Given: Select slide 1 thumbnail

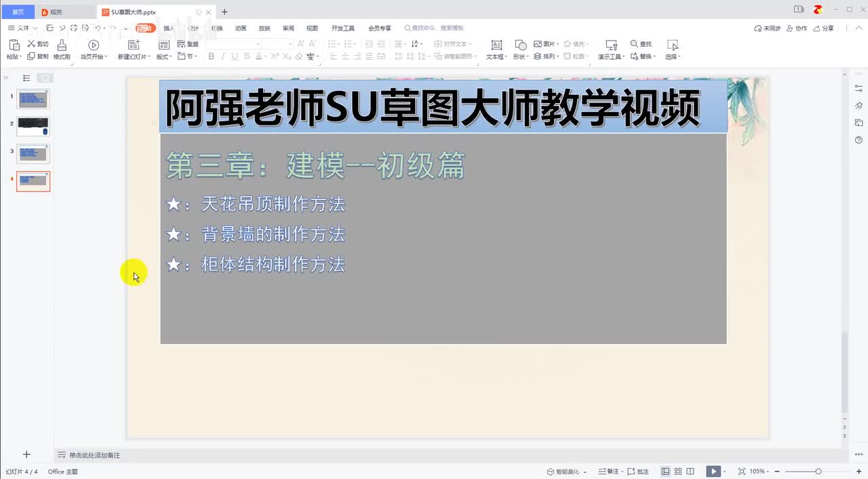Looking at the screenshot, I should pyautogui.click(x=33, y=99).
